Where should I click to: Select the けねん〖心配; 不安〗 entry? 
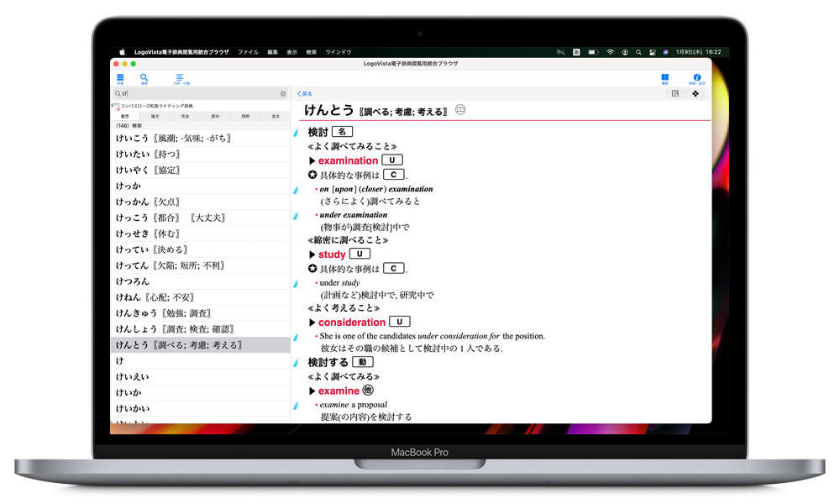[x=201, y=297]
